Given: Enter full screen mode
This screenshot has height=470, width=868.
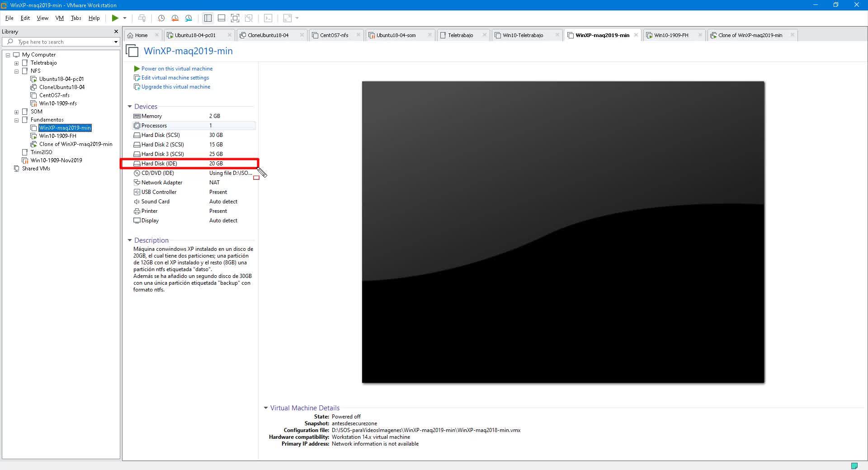Looking at the screenshot, I should pyautogui.click(x=235, y=18).
